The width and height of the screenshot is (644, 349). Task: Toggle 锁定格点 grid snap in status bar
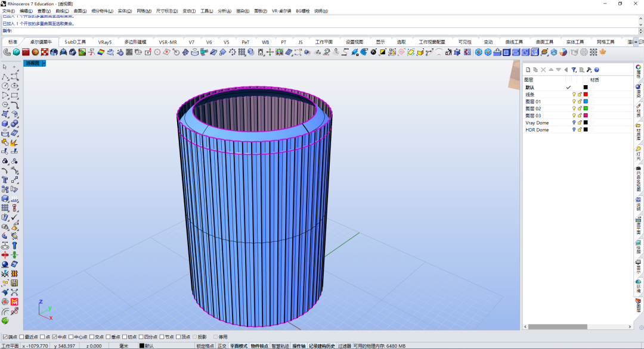(205, 346)
